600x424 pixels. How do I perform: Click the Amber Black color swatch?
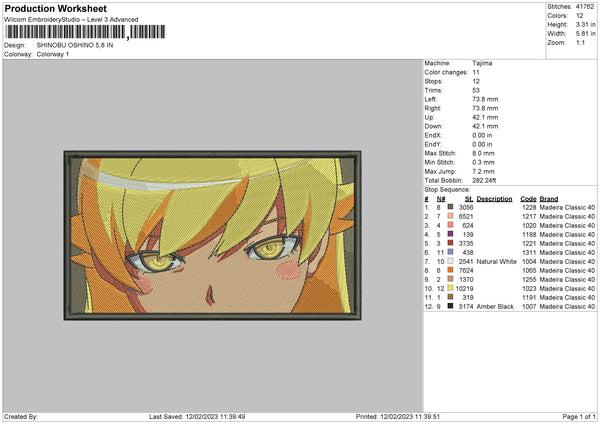[x=450, y=306]
